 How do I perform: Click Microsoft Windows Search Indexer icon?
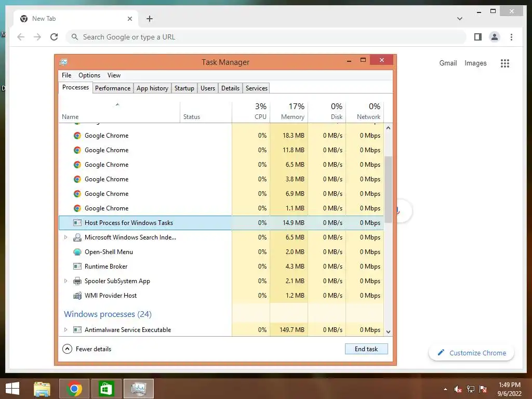point(77,237)
